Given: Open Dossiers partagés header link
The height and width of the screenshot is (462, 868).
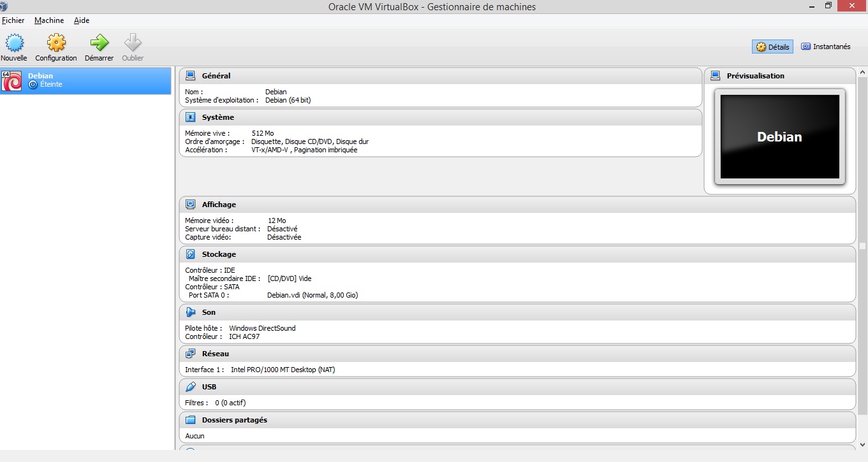Looking at the screenshot, I should (x=235, y=420).
